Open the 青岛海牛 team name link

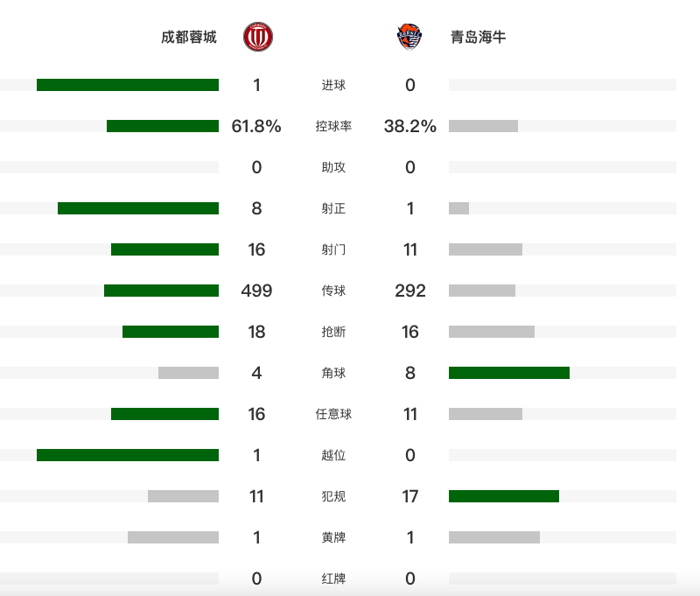tap(479, 37)
